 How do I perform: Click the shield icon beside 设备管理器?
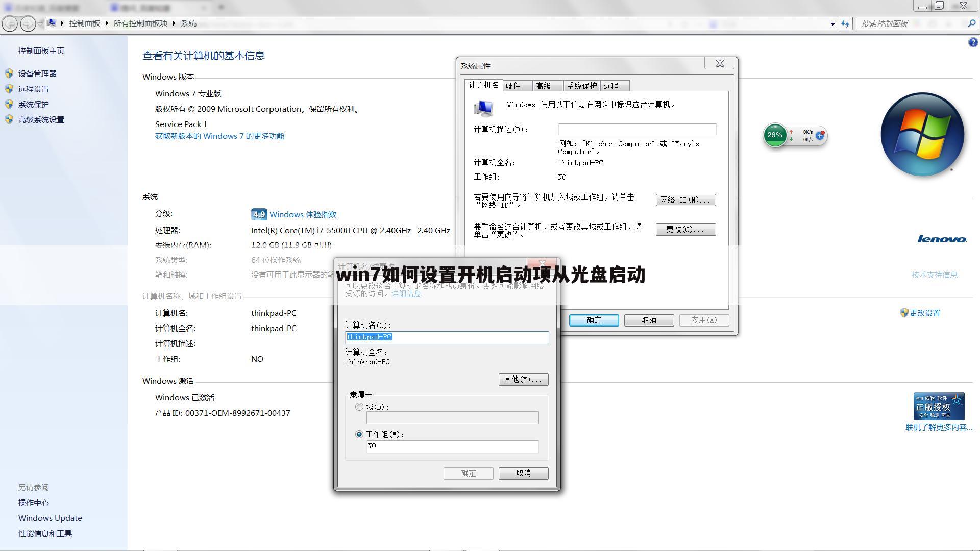pos(9,73)
